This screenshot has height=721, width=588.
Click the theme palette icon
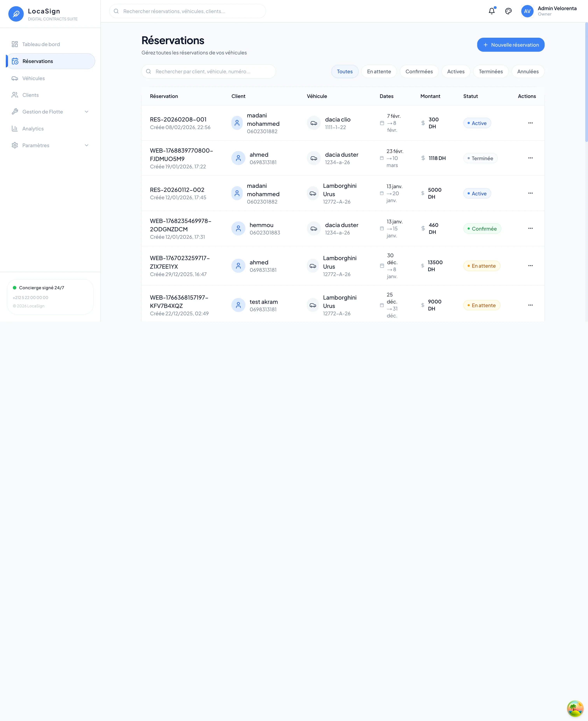click(x=508, y=11)
